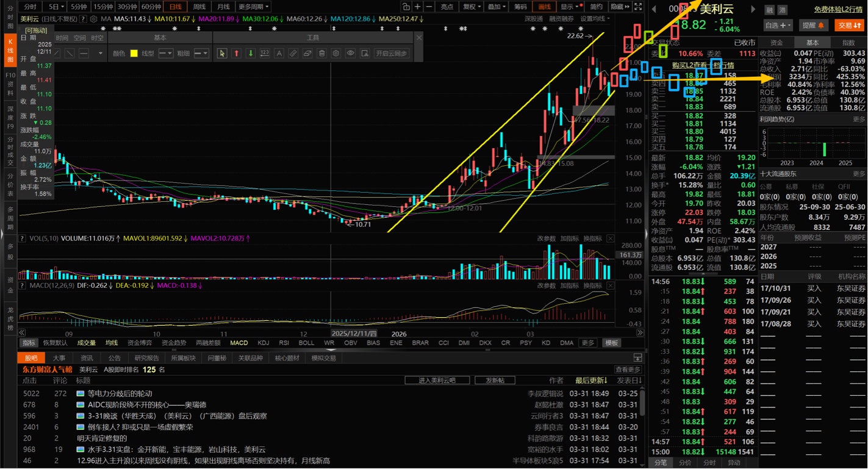Close the VOL indicator pane
Screen dimensions: 868x469
click(610, 238)
